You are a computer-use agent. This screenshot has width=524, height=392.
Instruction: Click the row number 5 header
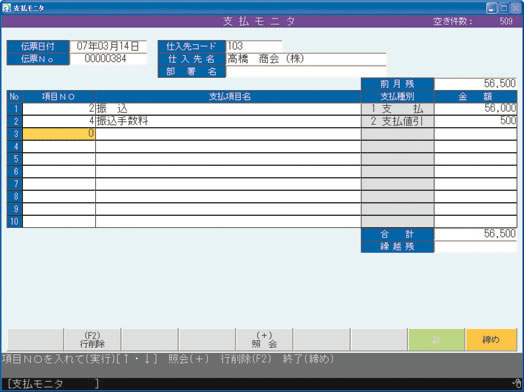pos(15,159)
